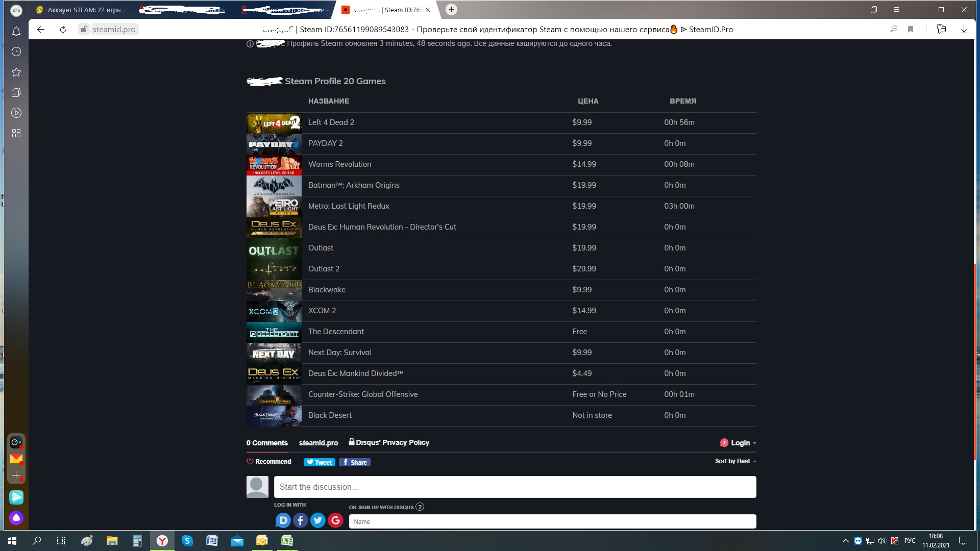Open downloads arrow icon
This screenshot has height=551, width=980.
964,30
